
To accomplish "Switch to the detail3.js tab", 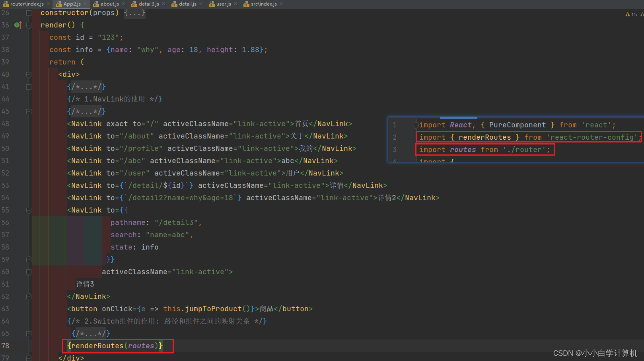I will pos(149,4).
